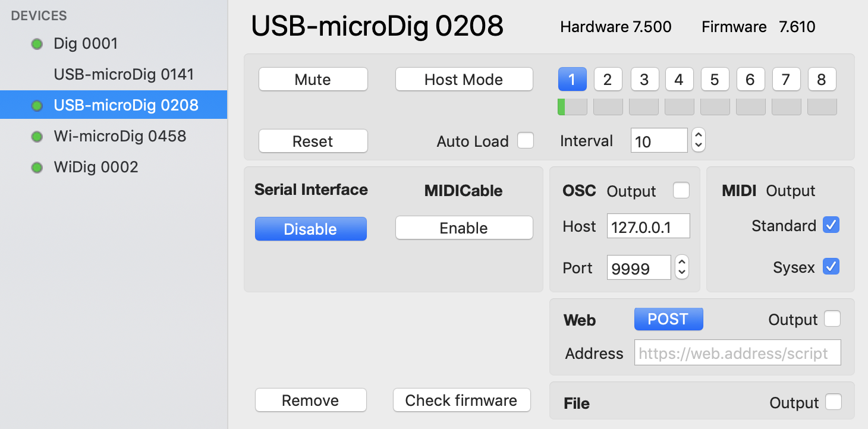This screenshot has width=868, height=429.
Task: Toggle MIDI Standard output checkbox
Action: point(831,225)
